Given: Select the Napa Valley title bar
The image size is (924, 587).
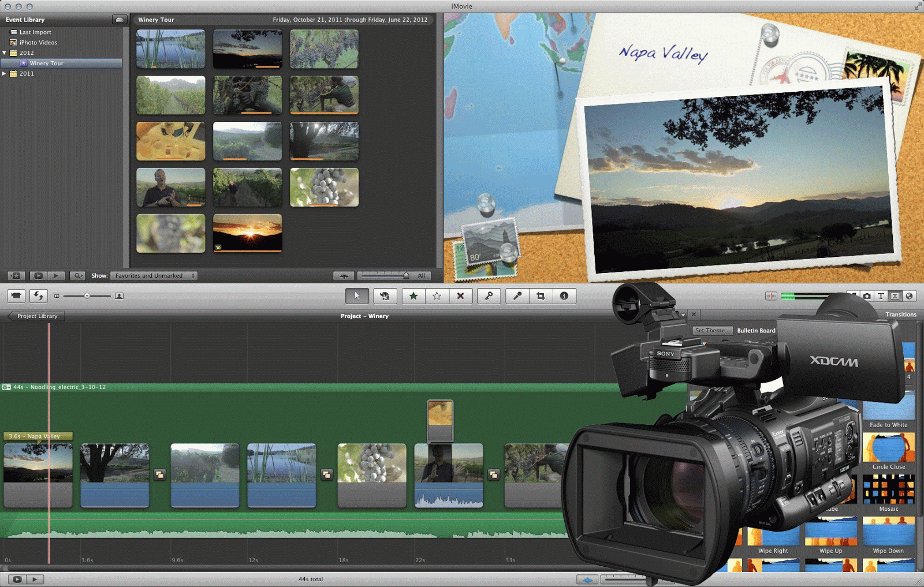Looking at the screenshot, I should tap(38, 436).
